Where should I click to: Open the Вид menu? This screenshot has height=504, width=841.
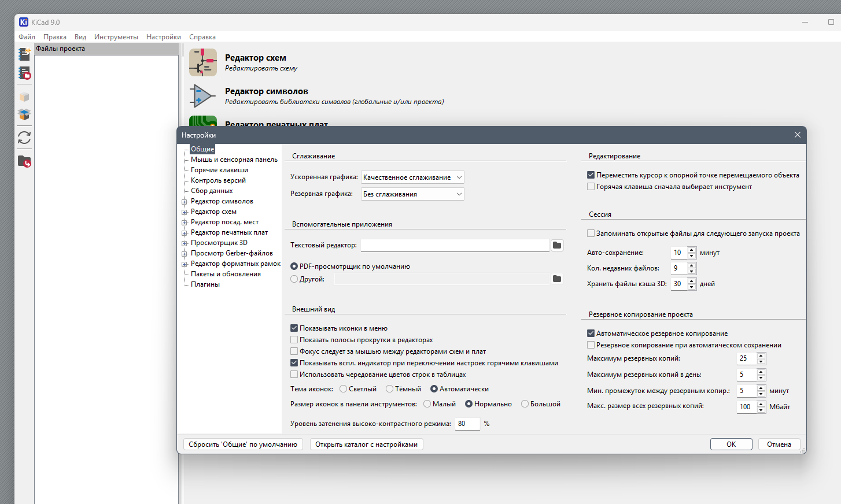(x=80, y=37)
